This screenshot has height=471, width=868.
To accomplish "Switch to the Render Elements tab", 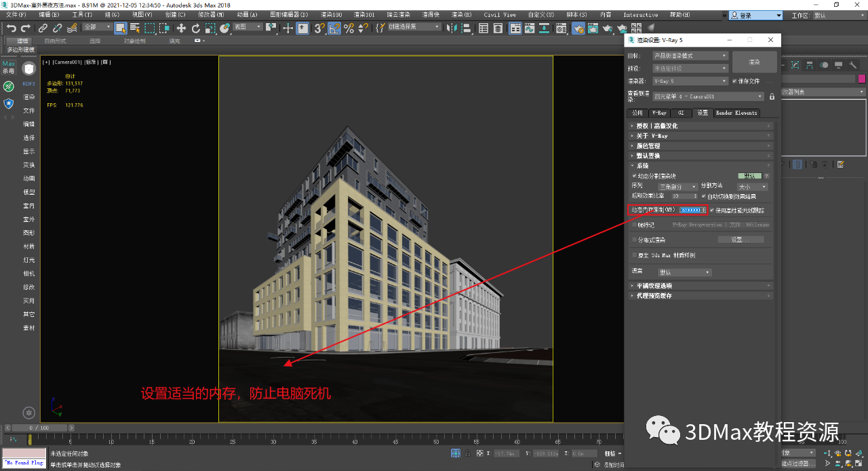I will (735, 113).
